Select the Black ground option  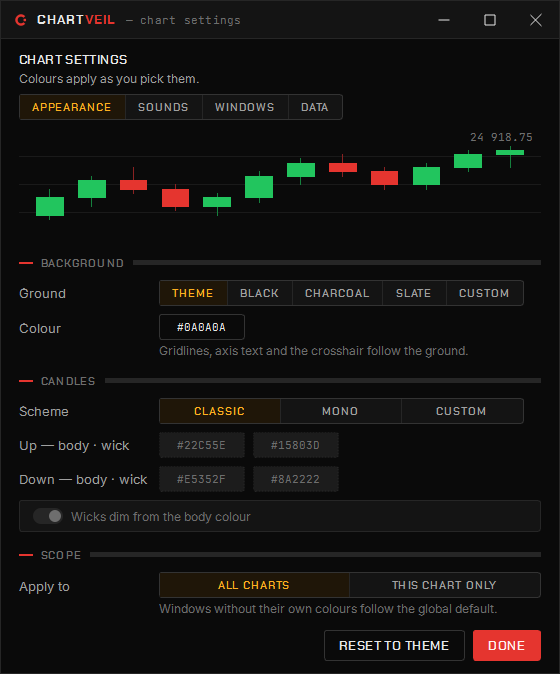260,293
